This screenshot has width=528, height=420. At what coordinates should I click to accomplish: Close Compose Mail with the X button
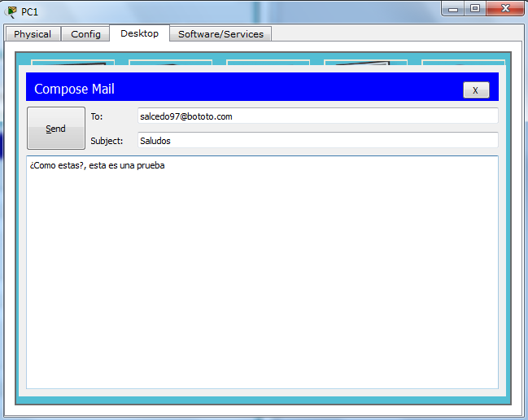475,90
